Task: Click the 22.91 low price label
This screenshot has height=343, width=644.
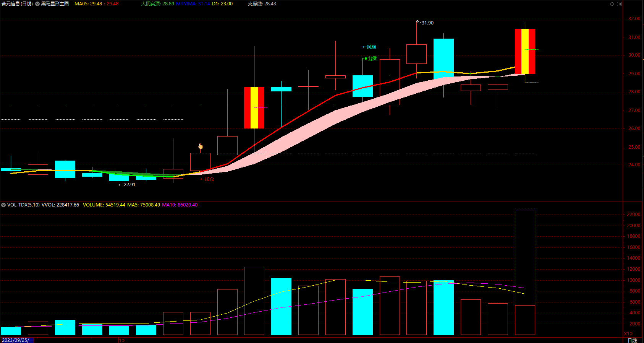Action: tap(129, 185)
